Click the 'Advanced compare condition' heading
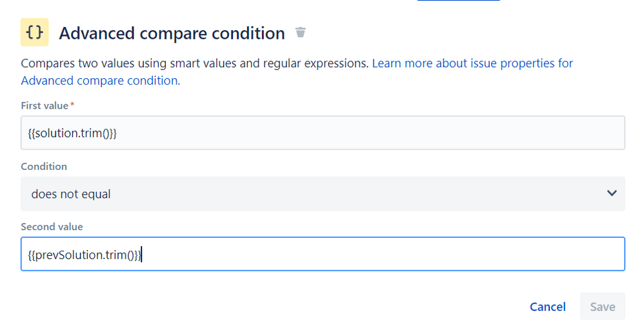This screenshot has height=336, width=644. 172,34
